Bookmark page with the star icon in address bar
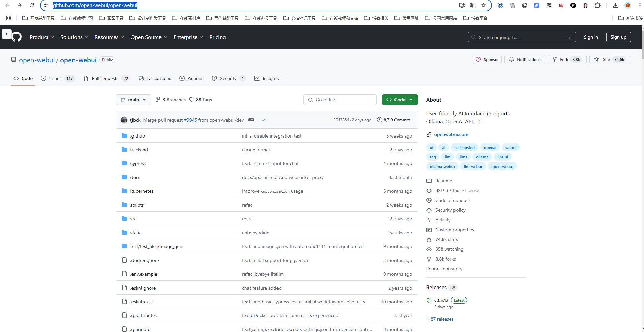Image resolution: width=644 pixels, height=332 pixels. coord(484,5)
